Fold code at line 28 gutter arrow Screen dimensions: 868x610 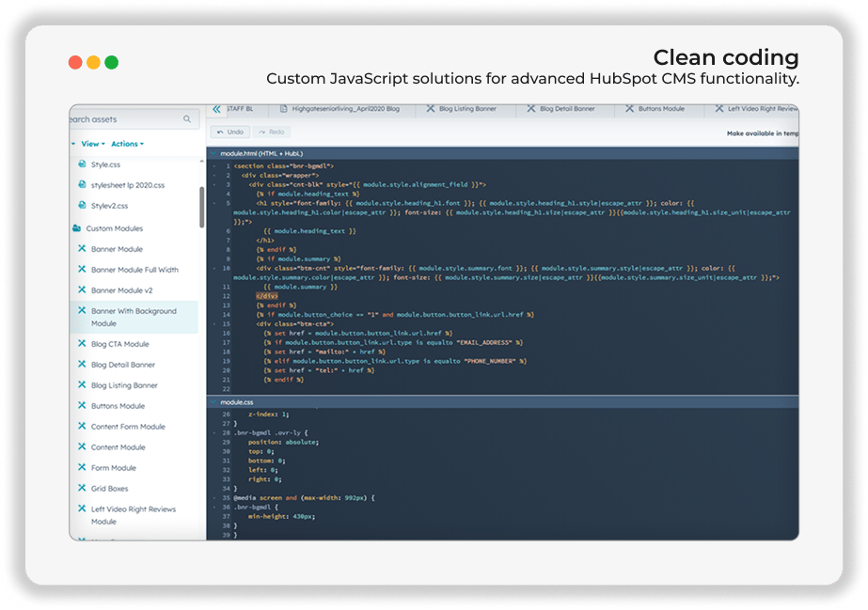(214, 432)
